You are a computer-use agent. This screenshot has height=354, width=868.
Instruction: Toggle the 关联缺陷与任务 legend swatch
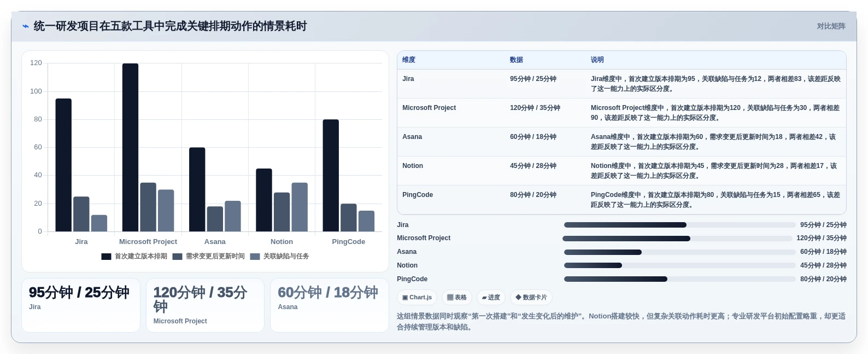(255, 257)
